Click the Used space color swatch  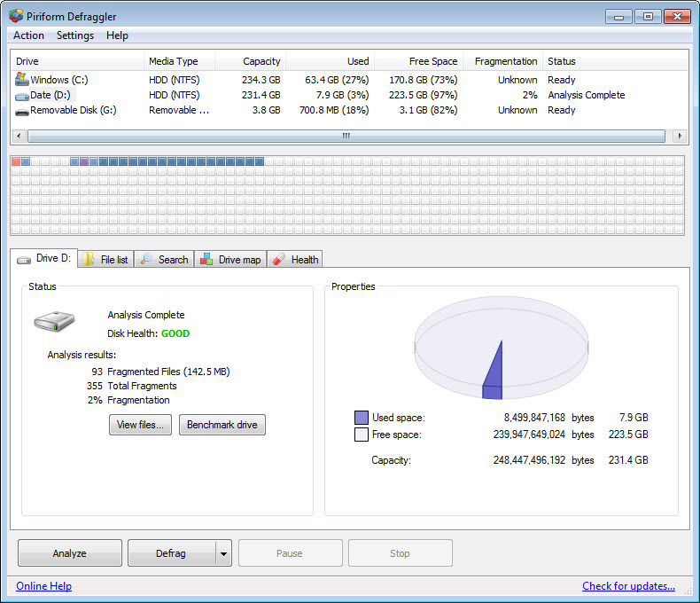pos(362,417)
